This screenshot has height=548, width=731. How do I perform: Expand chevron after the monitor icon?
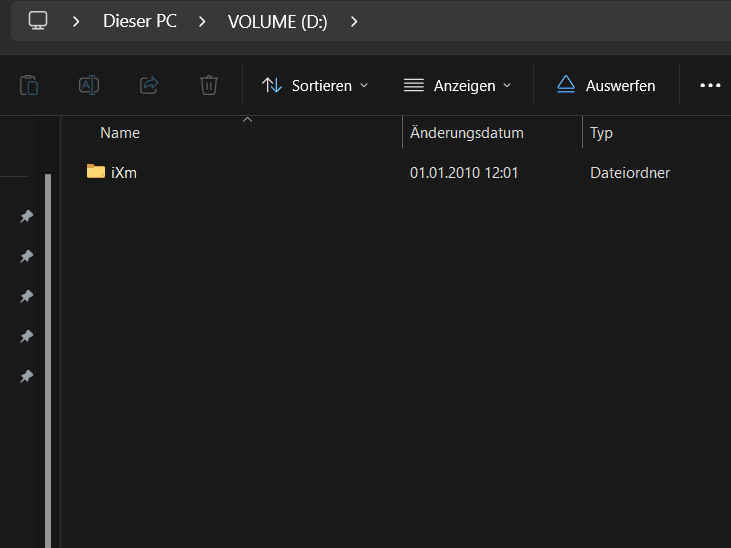[76, 21]
